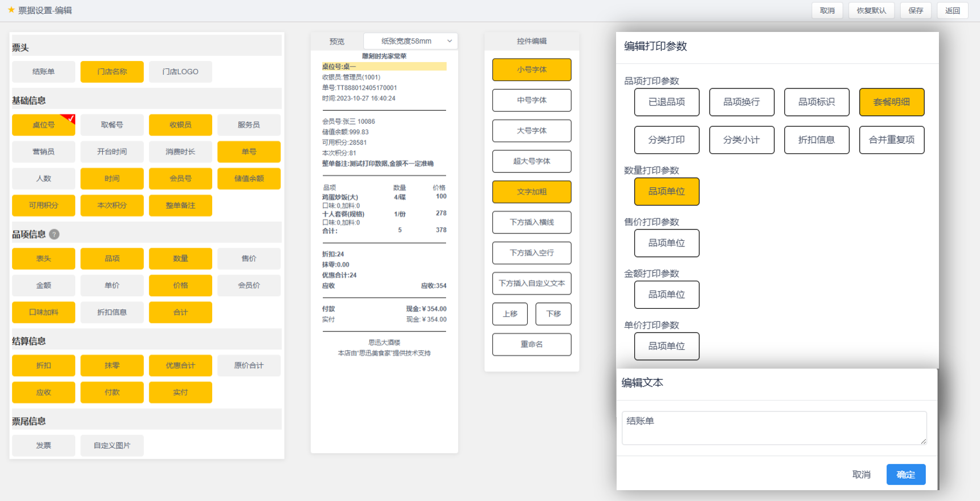Confirm the text edit with 确定

tap(905, 475)
